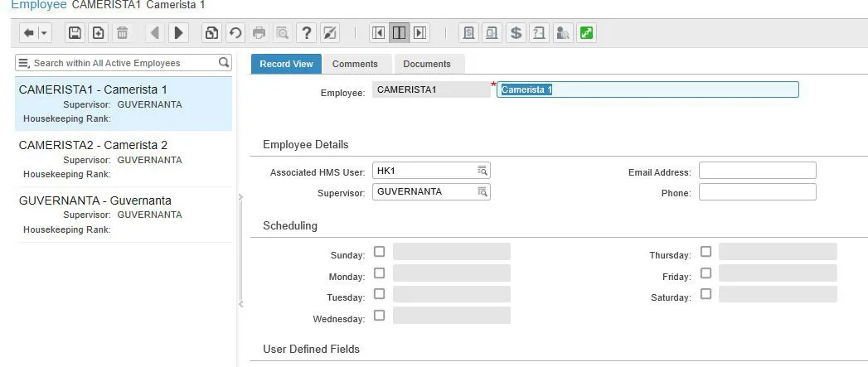Expand list to the right panel icon

click(x=419, y=33)
